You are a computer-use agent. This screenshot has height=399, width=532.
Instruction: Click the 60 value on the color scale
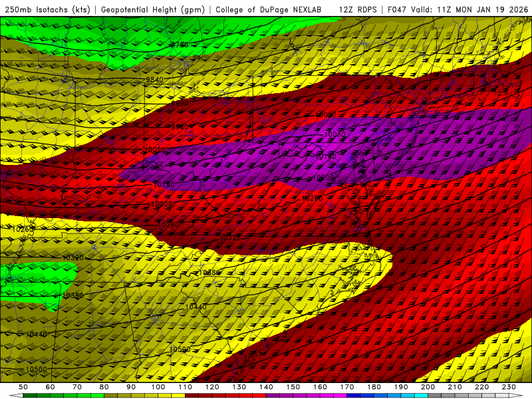pos(50,387)
